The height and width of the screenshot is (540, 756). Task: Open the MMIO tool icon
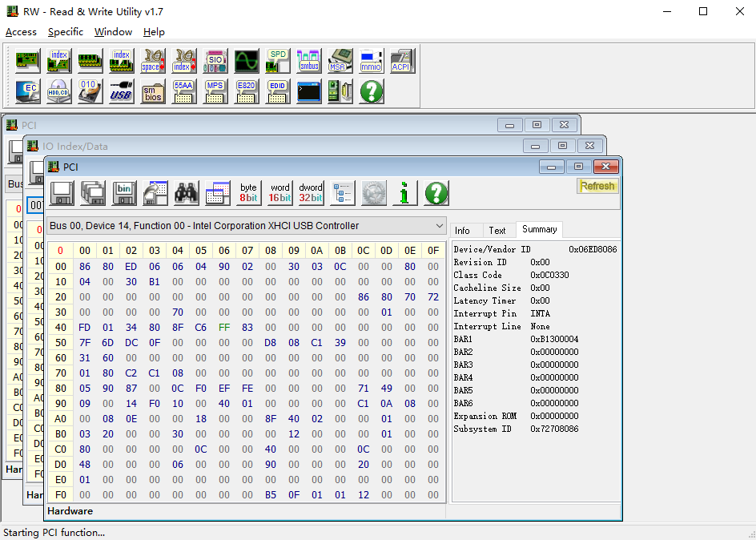click(371, 61)
